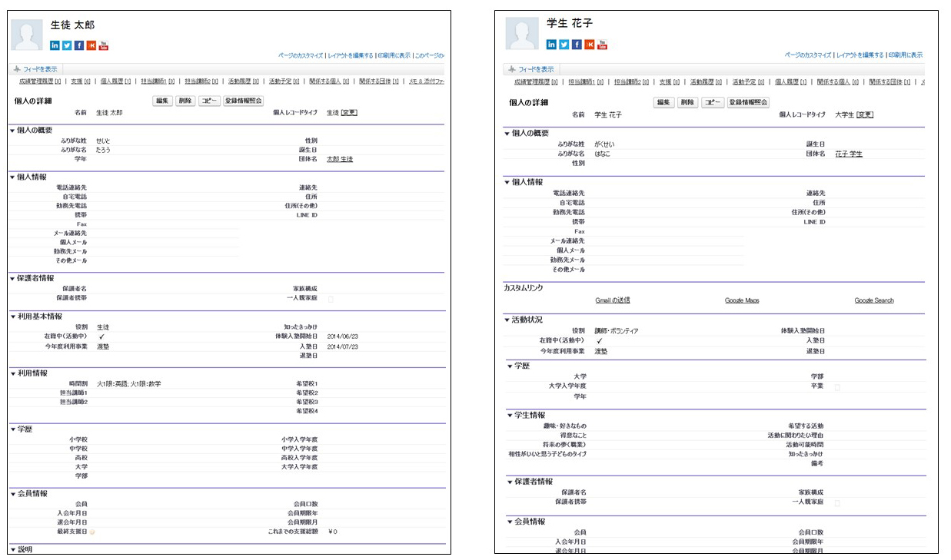Click 削除 button on 生徒 太郎 page
This screenshot has height=560, width=951.
[185, 101]
